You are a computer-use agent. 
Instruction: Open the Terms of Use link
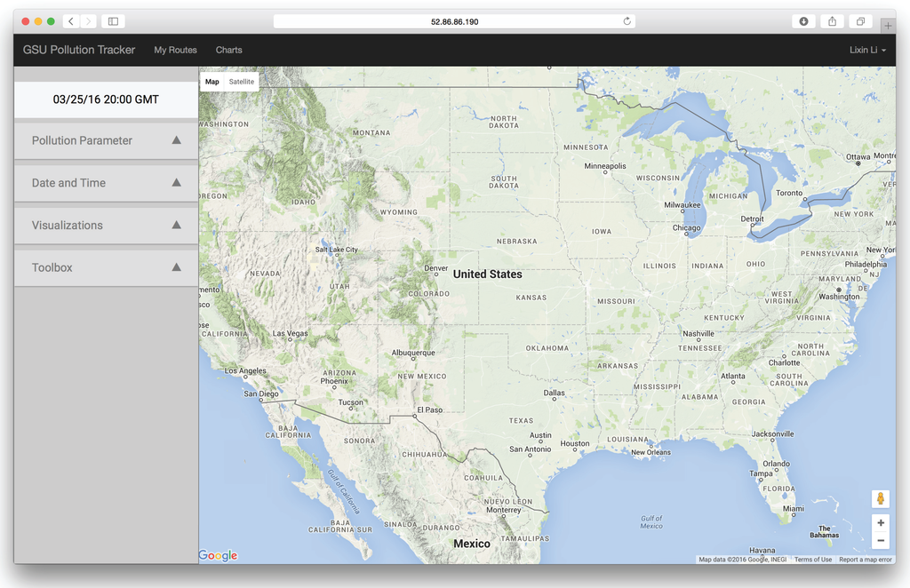coord(813,560)
